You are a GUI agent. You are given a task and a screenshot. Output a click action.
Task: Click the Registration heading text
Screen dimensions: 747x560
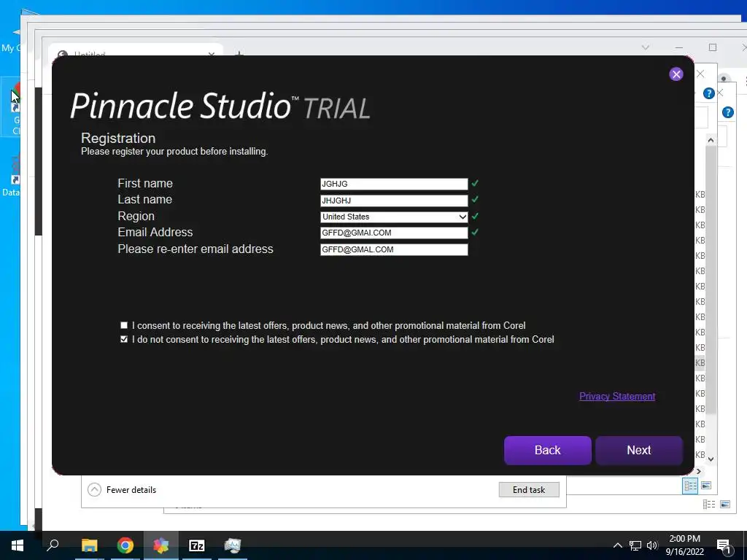(x=118, y=138)
